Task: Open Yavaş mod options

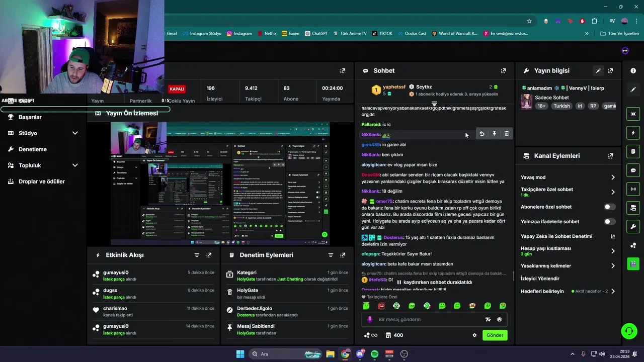Action: click(568, 177)
